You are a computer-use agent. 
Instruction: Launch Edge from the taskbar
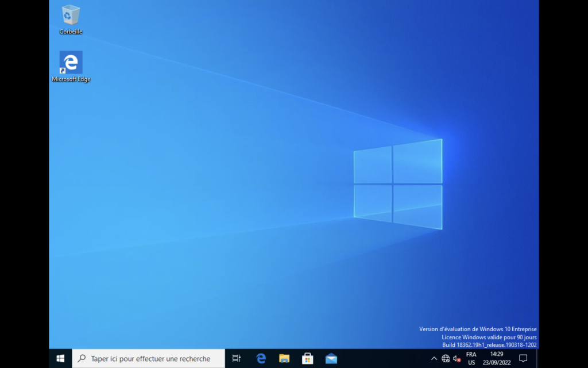point(261,358)
